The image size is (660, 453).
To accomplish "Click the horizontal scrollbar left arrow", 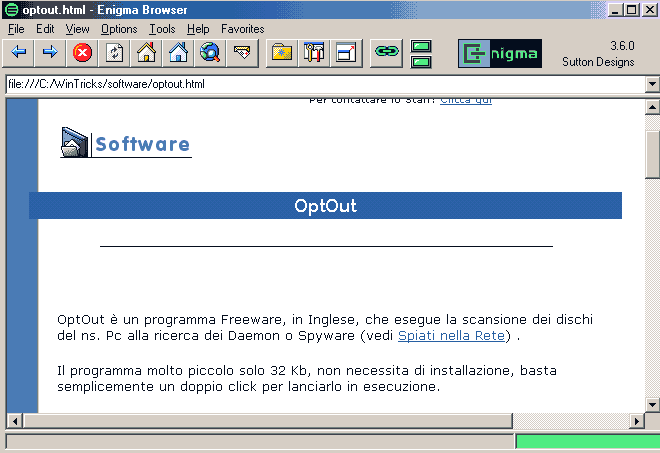I will pyautogui.click(x=15, y=421).
